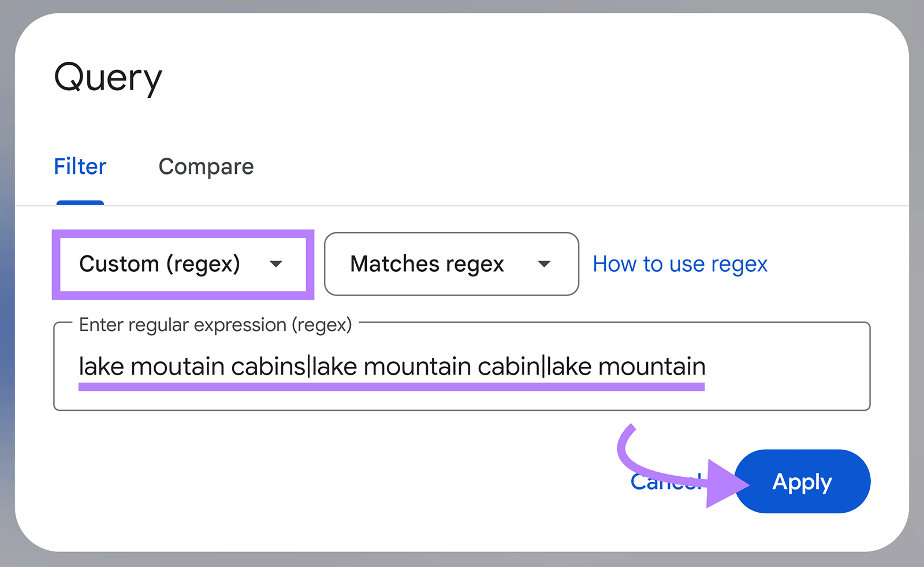Open the Custom (regex) filter type dropdown
This screenshot has width=924, height=567.
pyautogui.click(x=183, y=264)
